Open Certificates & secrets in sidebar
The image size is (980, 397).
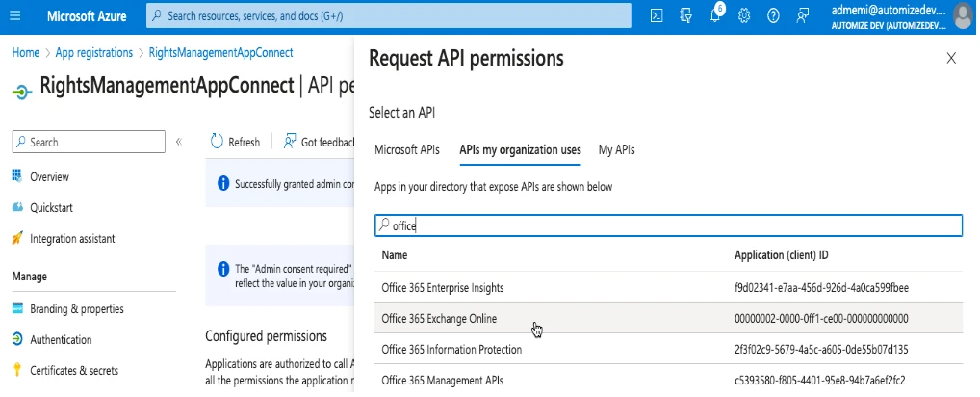[75, 370]
